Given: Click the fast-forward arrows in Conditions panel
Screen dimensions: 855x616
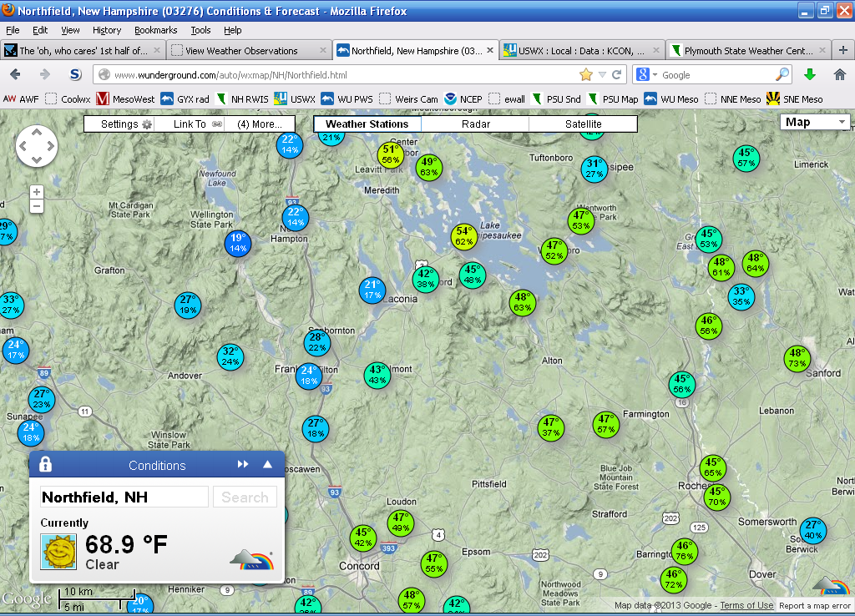Looking at the screenshot, I should (x=243, y=464).
